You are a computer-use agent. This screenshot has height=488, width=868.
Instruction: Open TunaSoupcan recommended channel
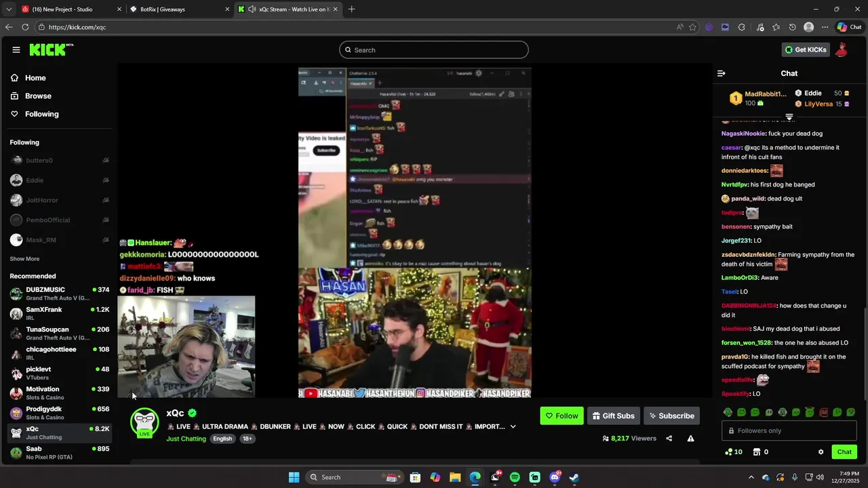(x=60, y=333)
